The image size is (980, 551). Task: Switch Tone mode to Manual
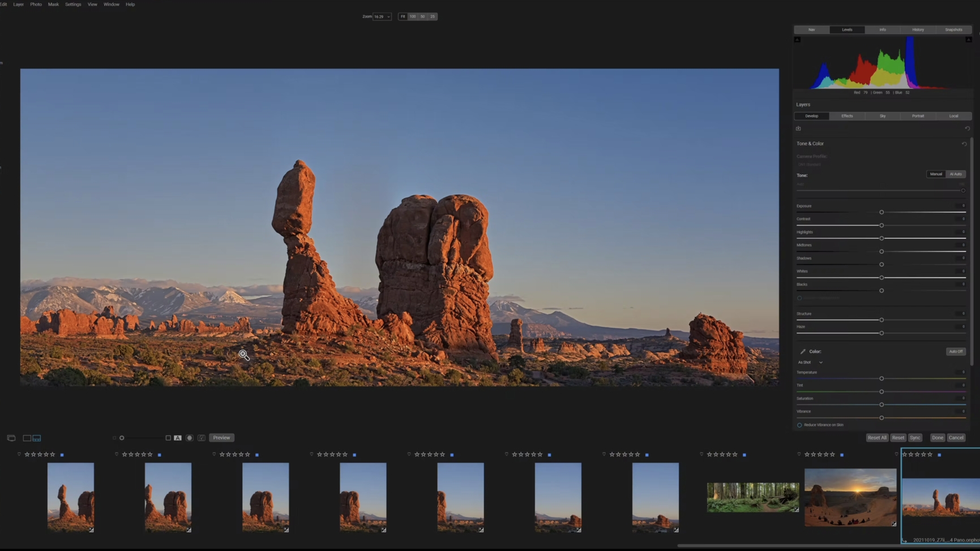click(936, 174)
